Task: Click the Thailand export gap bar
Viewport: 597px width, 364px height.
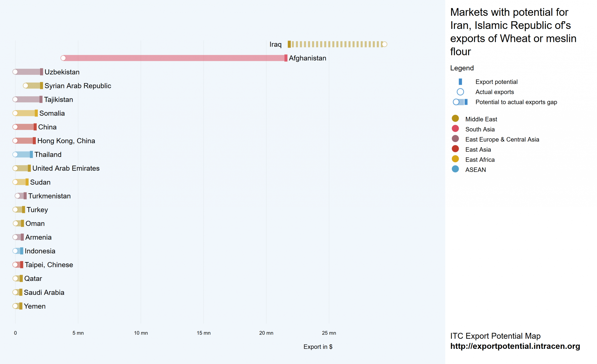Action: click(24, 155)
